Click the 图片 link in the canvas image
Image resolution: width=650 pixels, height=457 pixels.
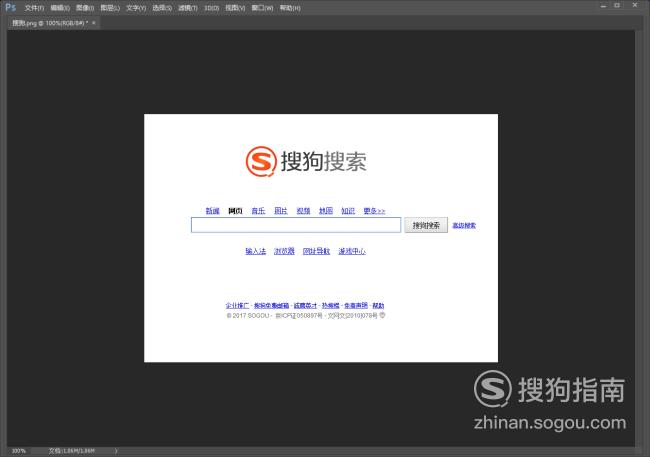click(x=281, y=211)
